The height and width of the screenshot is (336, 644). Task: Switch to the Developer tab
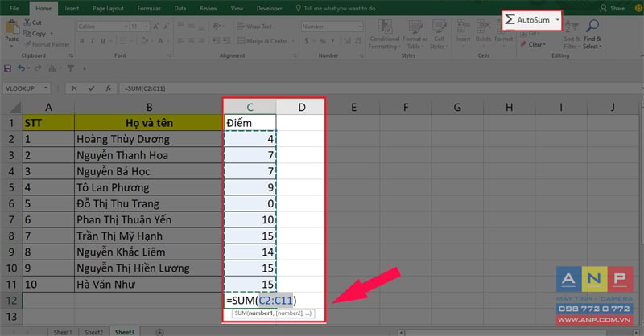270,8
